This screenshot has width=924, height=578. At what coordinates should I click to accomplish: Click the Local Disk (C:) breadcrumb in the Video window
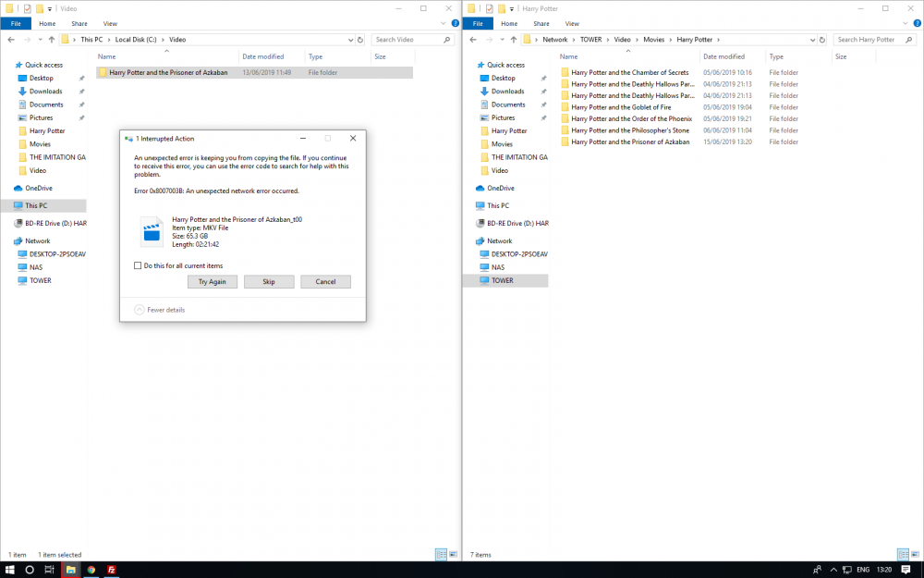click(136, 40)
